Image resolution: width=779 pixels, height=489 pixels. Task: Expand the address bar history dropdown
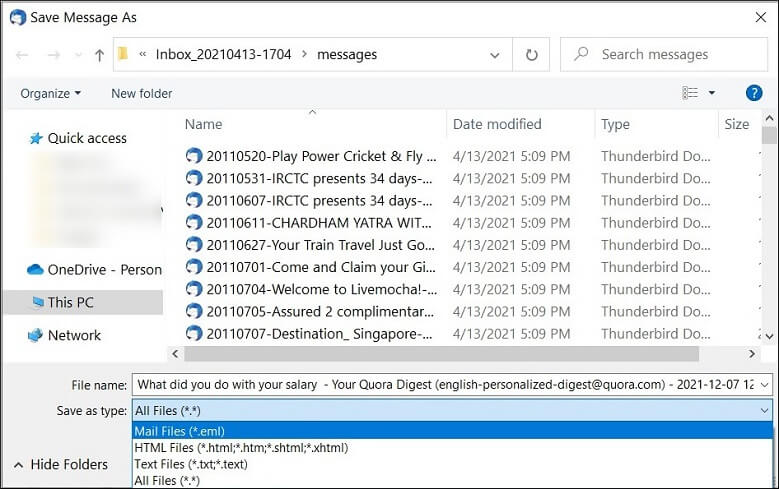[494, 55]
